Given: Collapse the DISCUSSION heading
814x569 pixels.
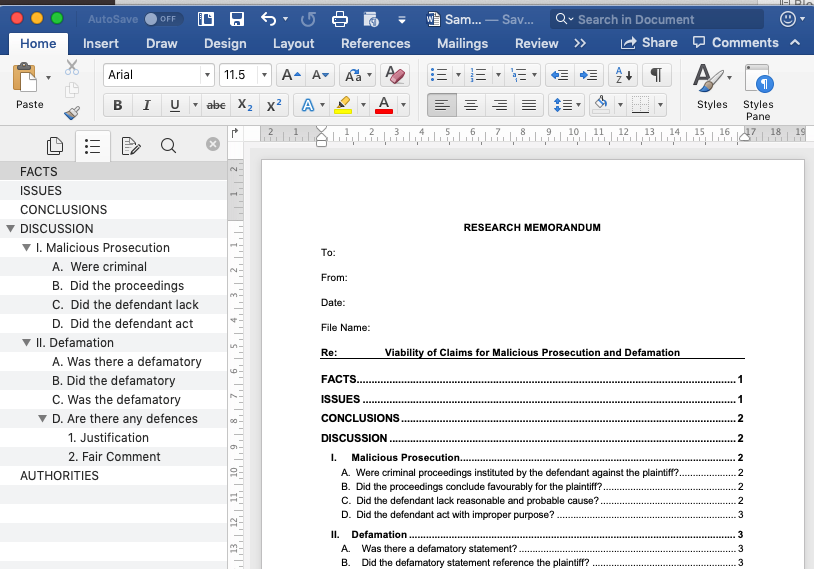Looking at the screenshot, I should tap(10, 228).
